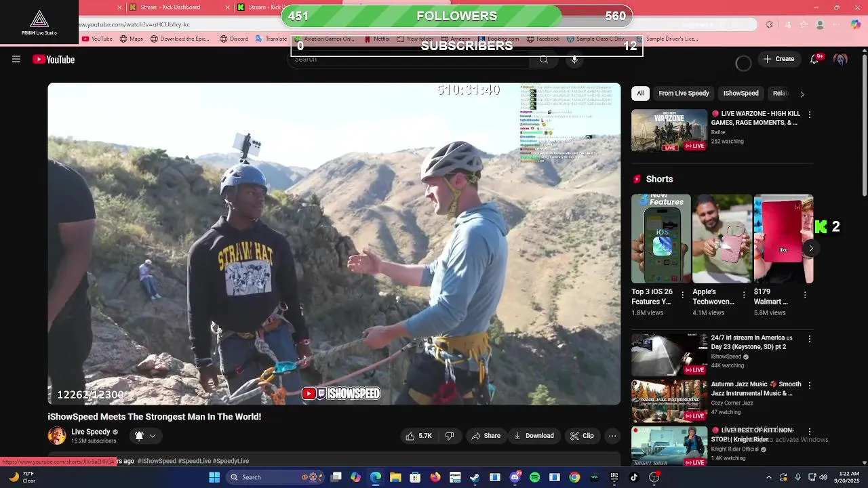Click the Create button
Image resolution: width=868 pixels, height=488 pixels.
pyautogui.click(x=778, y=59)
